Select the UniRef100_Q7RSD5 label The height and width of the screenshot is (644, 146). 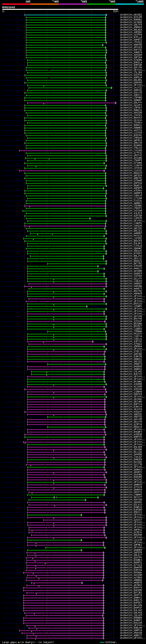click(x=131, y=266)
